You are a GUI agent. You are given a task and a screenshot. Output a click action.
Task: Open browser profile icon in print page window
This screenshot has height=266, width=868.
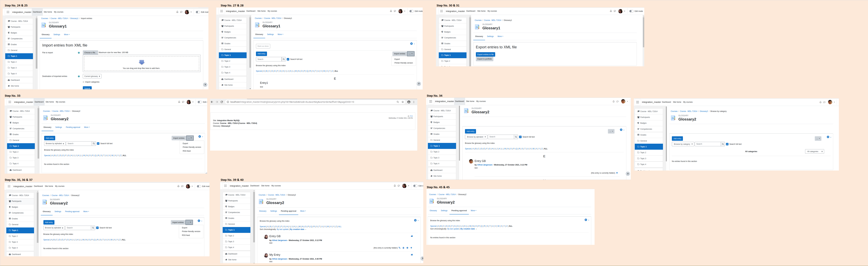(409, 102)
